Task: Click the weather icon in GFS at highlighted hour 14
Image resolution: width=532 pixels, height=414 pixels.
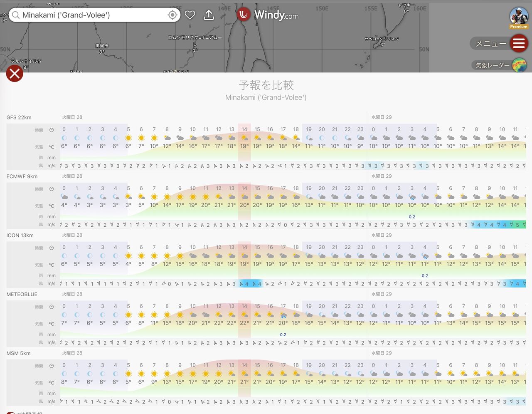Action: (244, 138)
